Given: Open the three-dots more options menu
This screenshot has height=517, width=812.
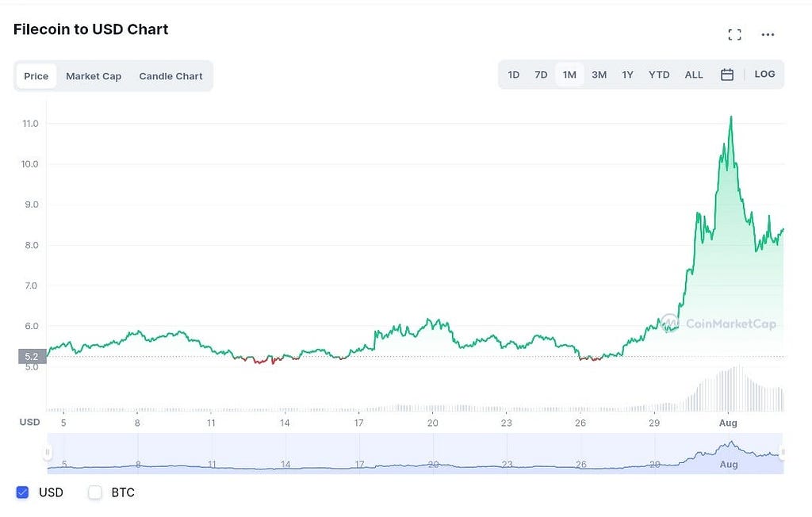Looking at the screenshot, I should [x=768, y=35].
